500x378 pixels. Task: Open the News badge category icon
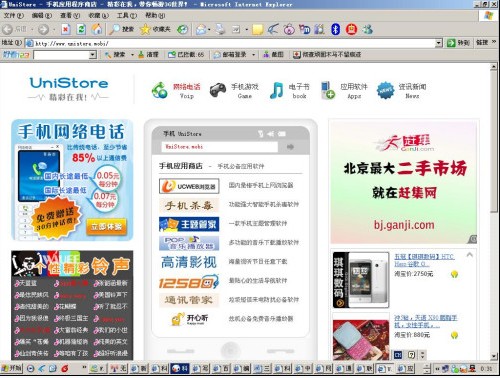pos(385,90)
